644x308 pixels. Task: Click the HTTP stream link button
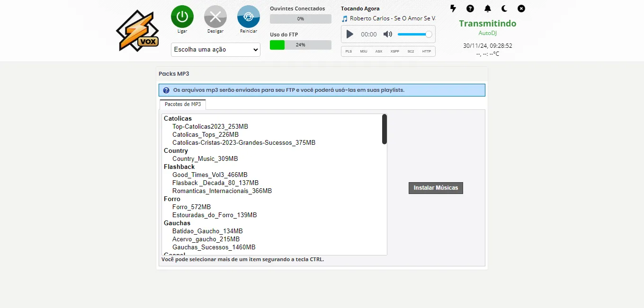pos(427,51)
